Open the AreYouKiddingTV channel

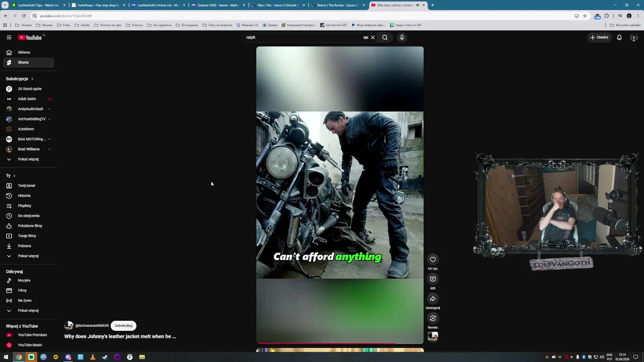28,119
